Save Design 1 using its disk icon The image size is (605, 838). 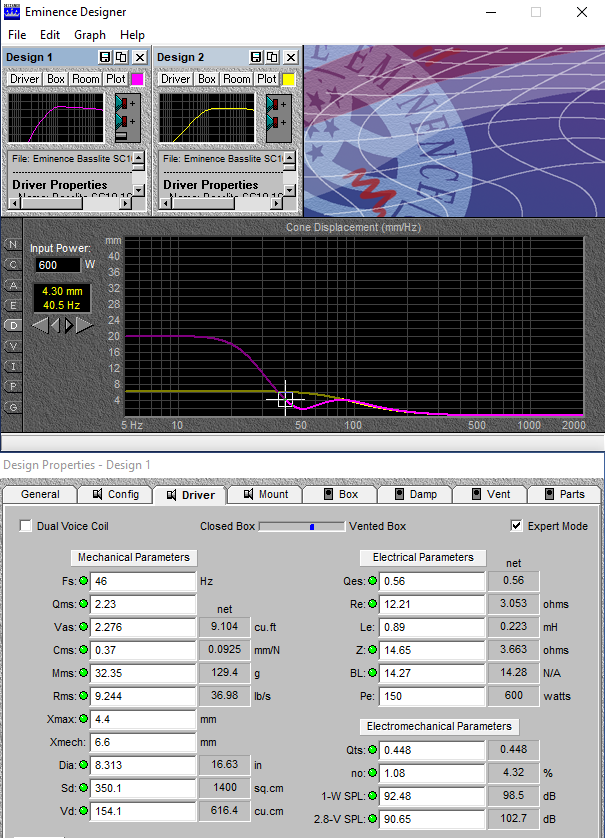(105, 57)
